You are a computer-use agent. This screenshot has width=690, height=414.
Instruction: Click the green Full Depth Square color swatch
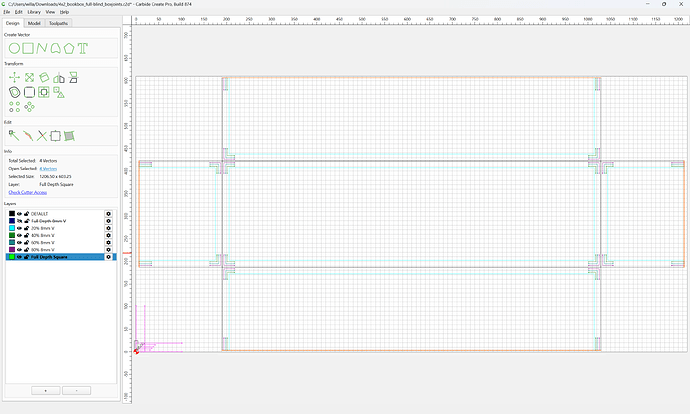12,257
